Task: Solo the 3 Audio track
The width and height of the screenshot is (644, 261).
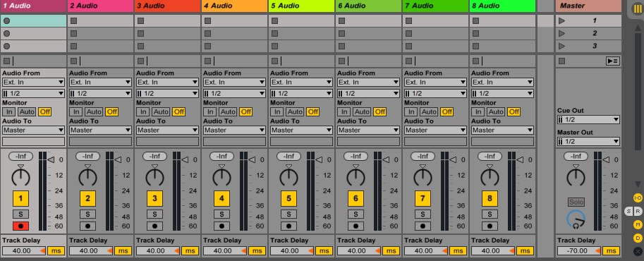Action: point(154,214)
